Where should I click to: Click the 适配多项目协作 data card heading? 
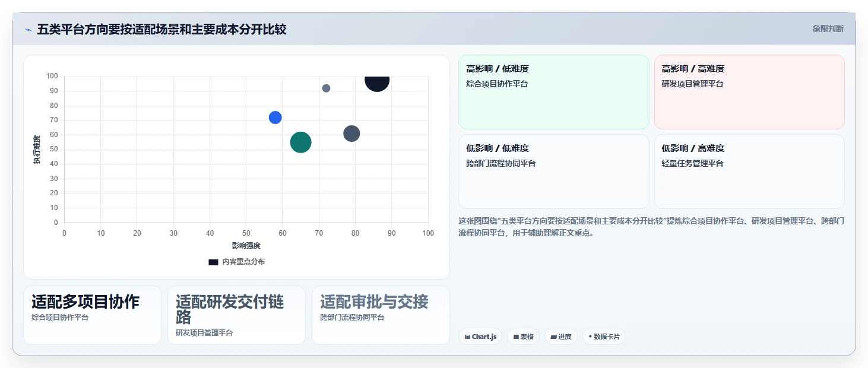coord(85,302)
